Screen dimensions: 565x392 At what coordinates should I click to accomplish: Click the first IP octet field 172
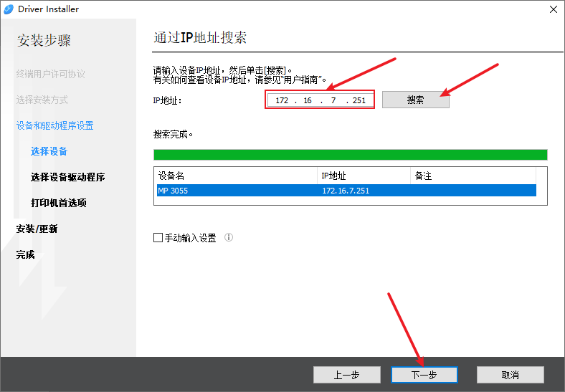pyautogui.click(x=282, y=100)
